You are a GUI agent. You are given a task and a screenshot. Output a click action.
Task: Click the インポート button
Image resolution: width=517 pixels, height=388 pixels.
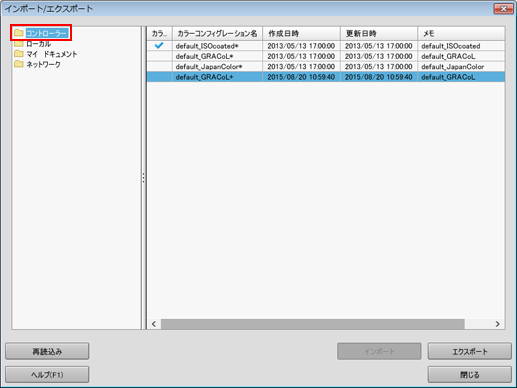(379, 351)
